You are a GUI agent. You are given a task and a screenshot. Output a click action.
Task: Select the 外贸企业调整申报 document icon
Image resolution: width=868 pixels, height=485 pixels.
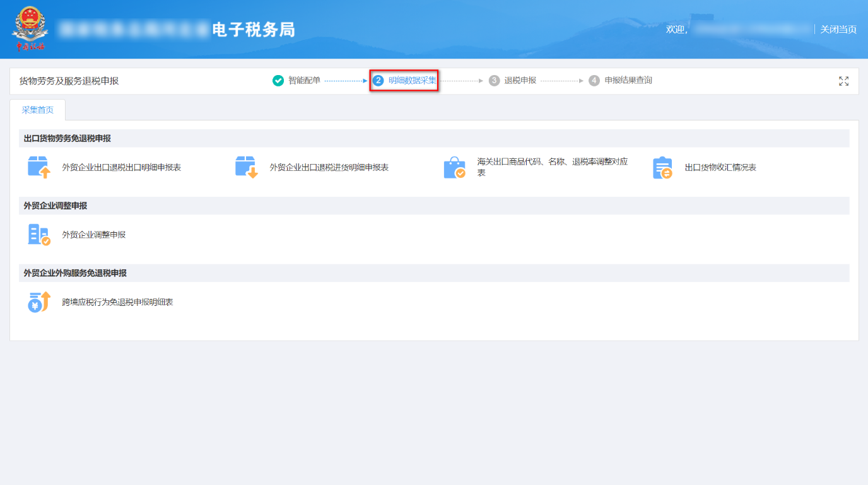[39, 234]
